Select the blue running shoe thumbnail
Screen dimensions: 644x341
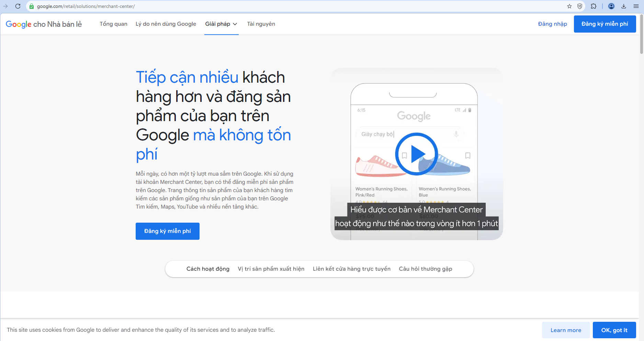click(x=444, y=165)
